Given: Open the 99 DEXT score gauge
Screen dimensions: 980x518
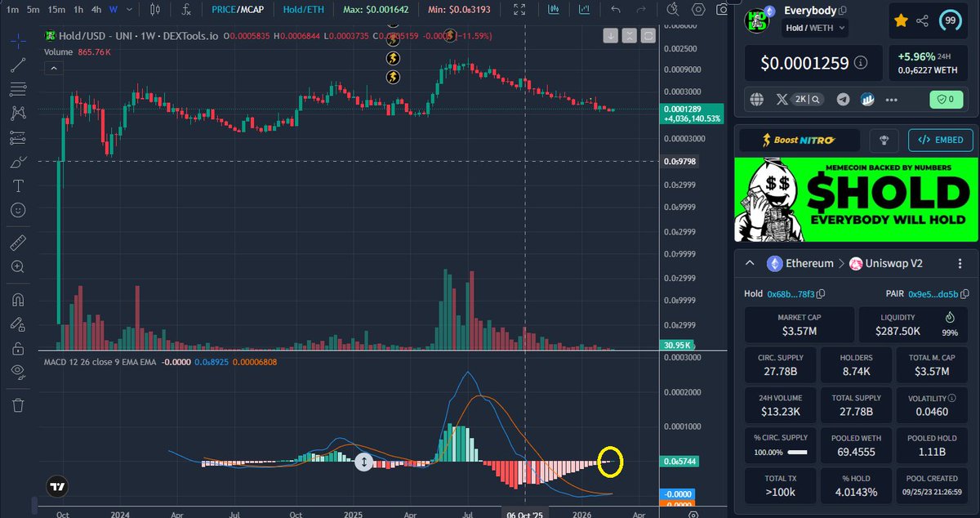Looking at the screenshot, I should (951, 21).
